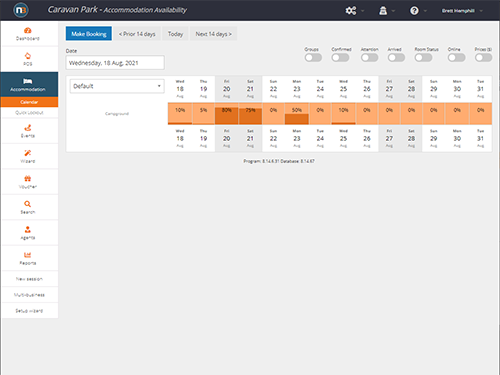Viewport: 500px width, 375px height.
Task: Select the 0% cell for Sun 22
Action: [x=273, y=114]
